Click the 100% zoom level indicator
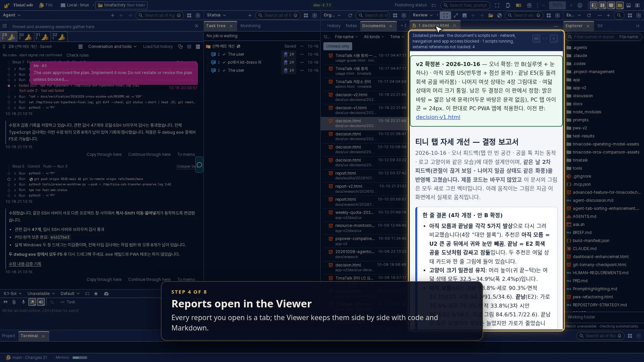Viewport: 644px width, 362px height. coord(557,5)
